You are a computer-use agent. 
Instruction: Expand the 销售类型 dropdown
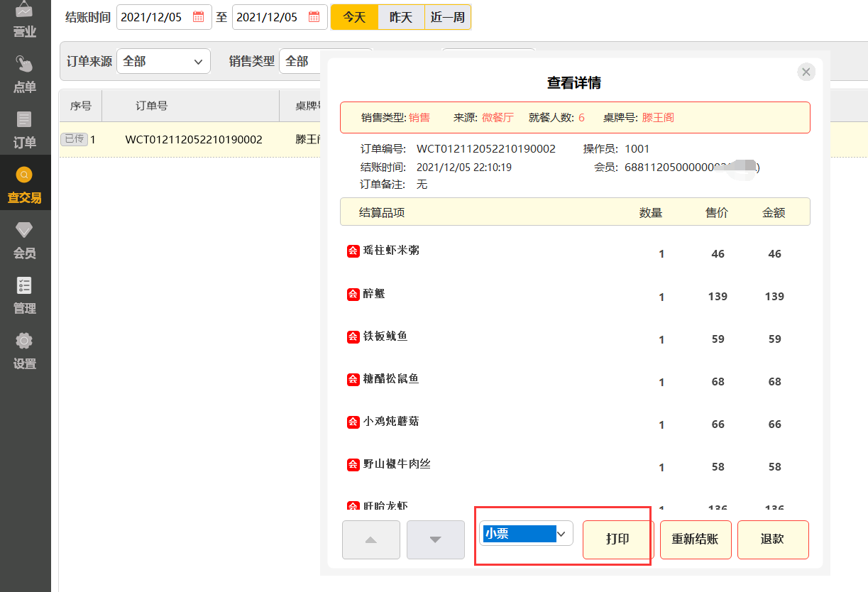[x=324, y=62]
